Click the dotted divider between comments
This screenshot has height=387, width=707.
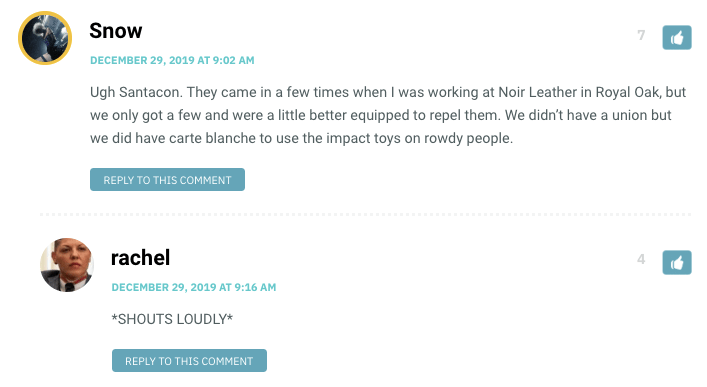click(x=365, y=215)
